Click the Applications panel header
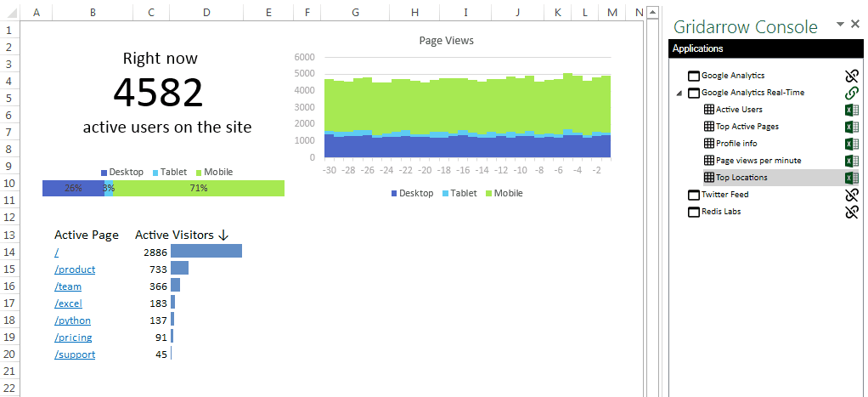Viewport: 868px width, 397px height. [766, 48]
